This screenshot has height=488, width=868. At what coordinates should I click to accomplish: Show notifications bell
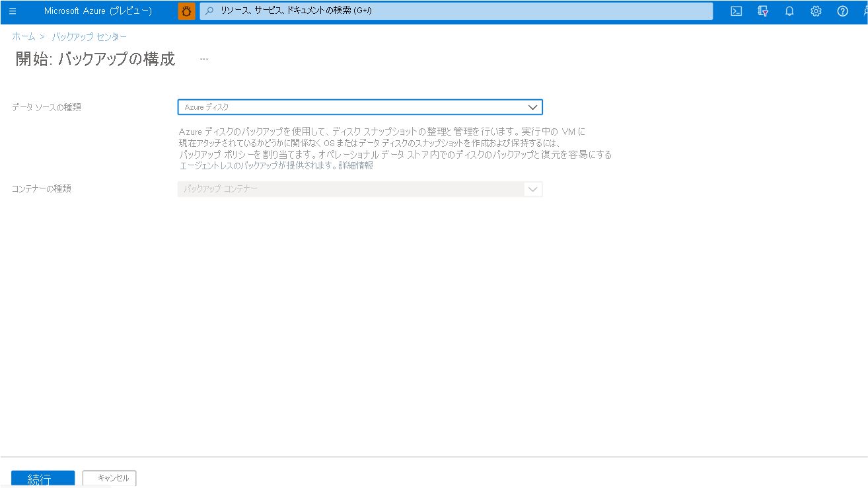789,11
